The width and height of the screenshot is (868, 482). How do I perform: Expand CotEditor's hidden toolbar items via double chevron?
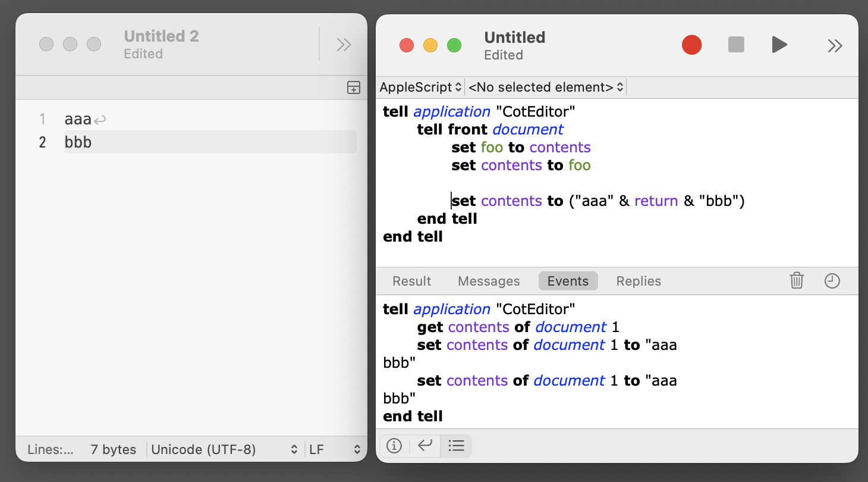[x=343, y=44]
